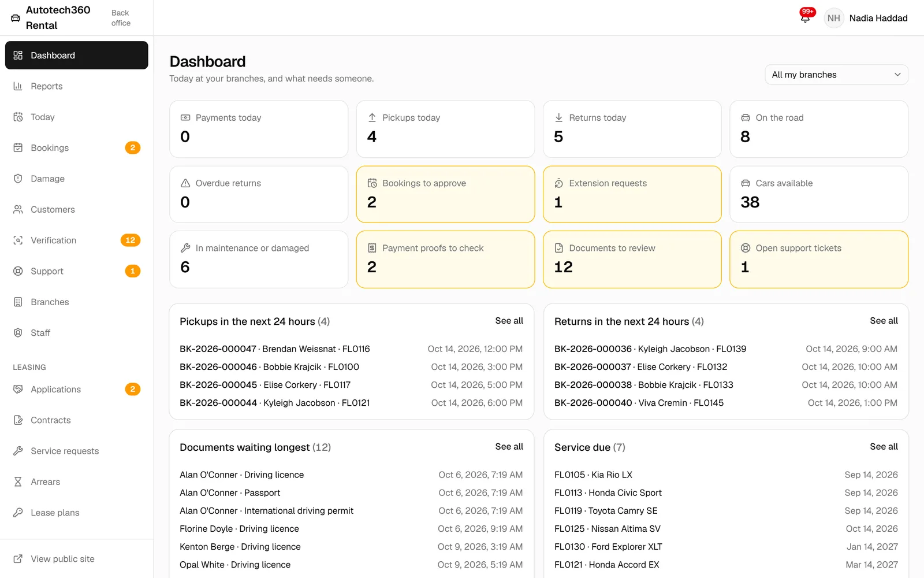This screenshot has width=924, height=578.
Task: Select FL0130 Ford Explorer XLT row
Action: (726, 547)
